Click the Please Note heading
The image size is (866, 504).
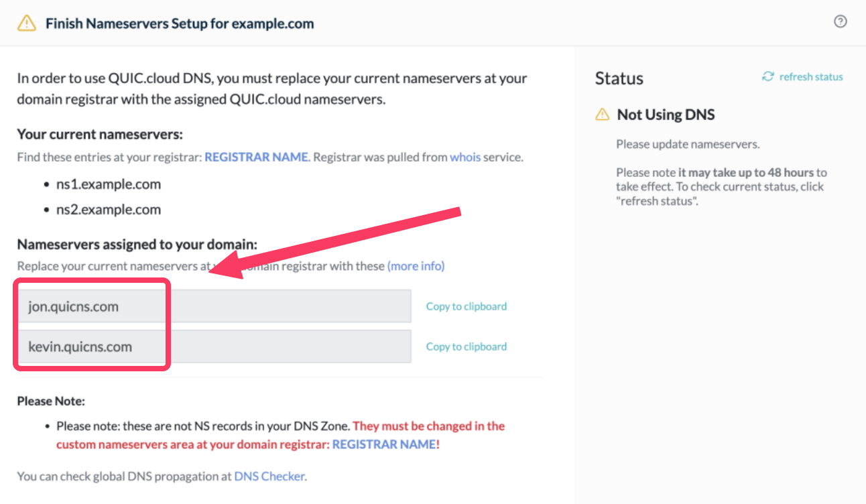pyautogui.click(x=51, y=401)
